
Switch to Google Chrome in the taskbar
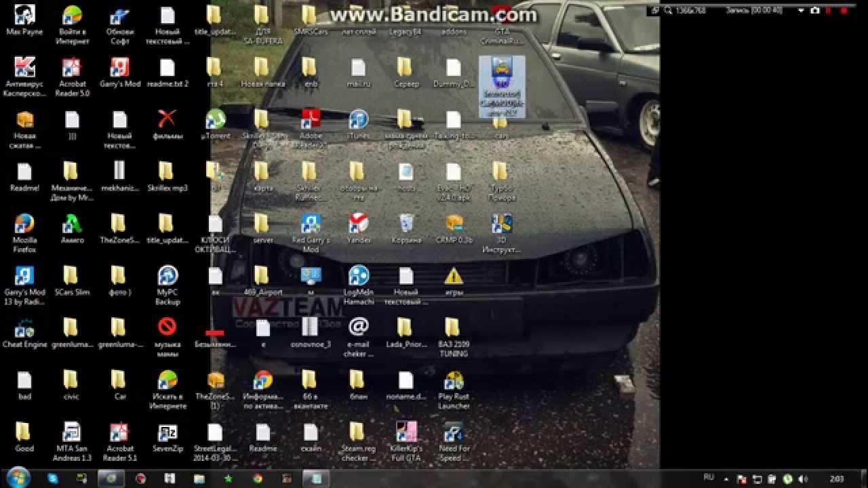pos(258,478)
